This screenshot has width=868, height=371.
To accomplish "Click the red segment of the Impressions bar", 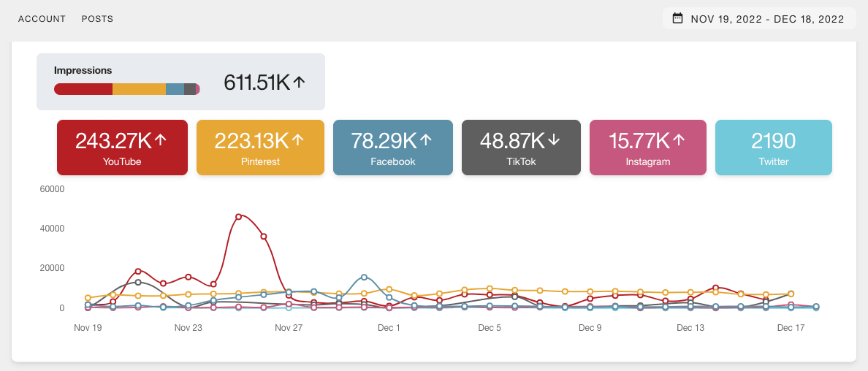I will coord(83,89).
